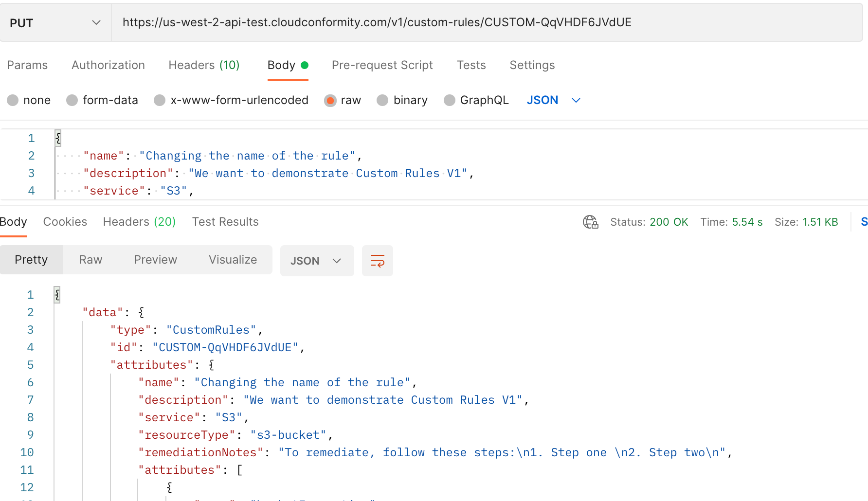
Task: Click the request URL input field
Action: pyautogui.click(x=487, y=22)
